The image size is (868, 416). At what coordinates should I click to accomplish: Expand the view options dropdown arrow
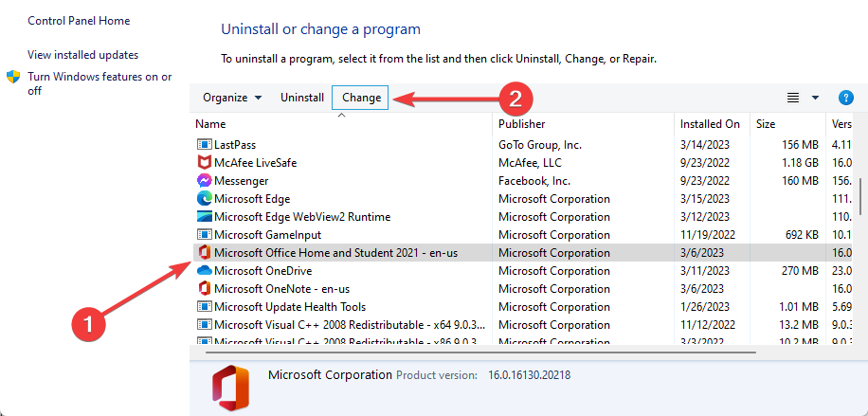(815, 98)
